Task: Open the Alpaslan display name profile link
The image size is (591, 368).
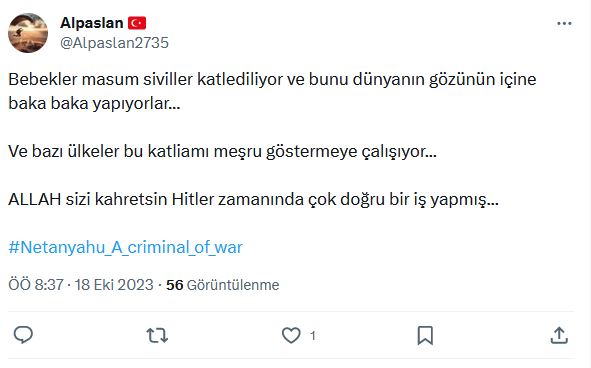Action: pos(92,23)
